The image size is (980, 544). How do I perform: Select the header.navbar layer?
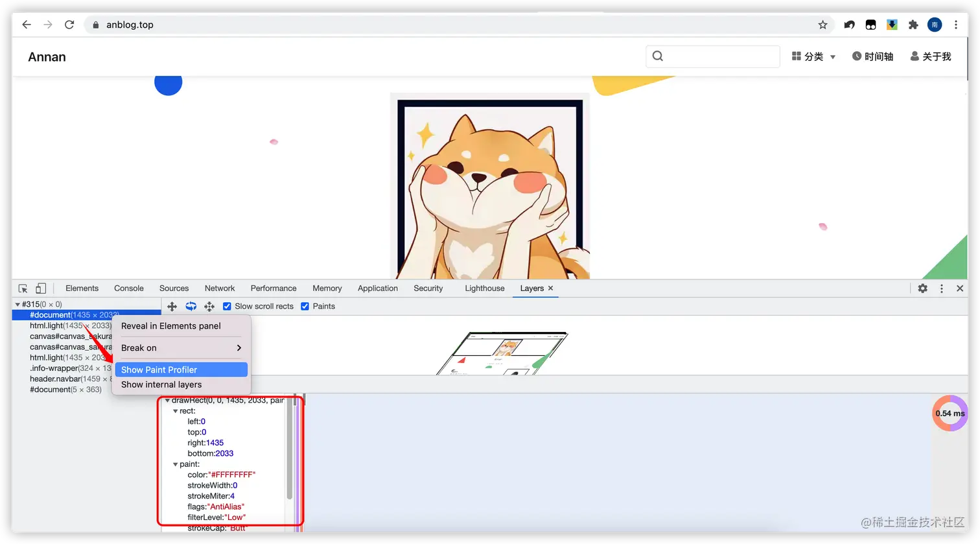[x=71, y=379]
